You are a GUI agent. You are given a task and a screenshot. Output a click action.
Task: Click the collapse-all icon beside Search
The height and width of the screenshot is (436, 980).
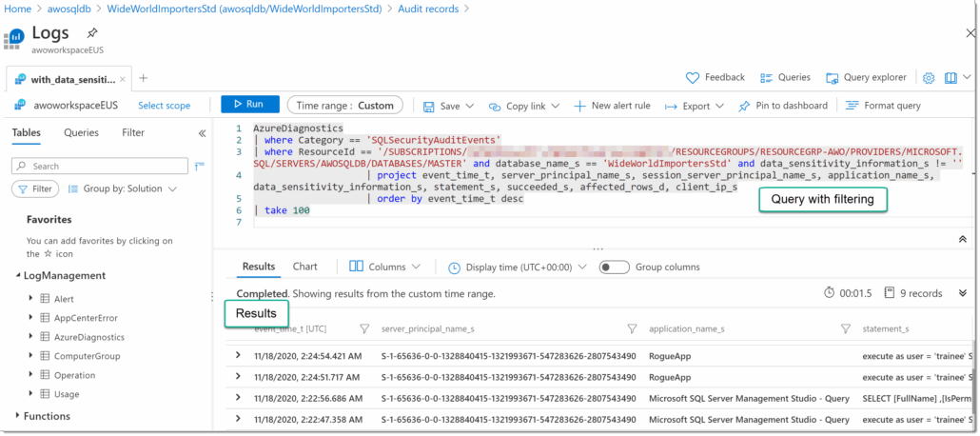pos(200,166)
